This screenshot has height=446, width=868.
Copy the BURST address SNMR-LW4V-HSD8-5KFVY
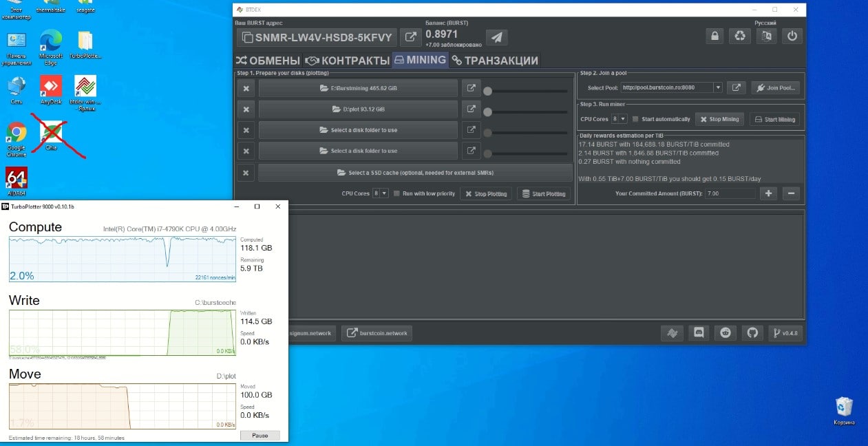(x=317, y=37)
